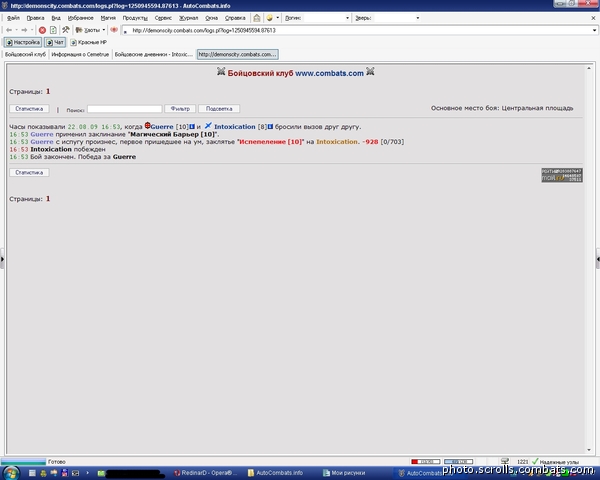
Task: Expand the left side panel arrow
Action: tap(2, 259)
